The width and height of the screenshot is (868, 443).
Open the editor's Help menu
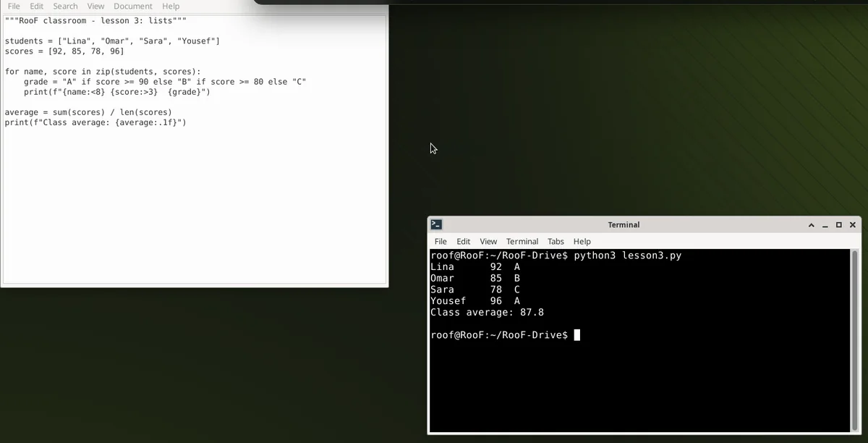171,6
